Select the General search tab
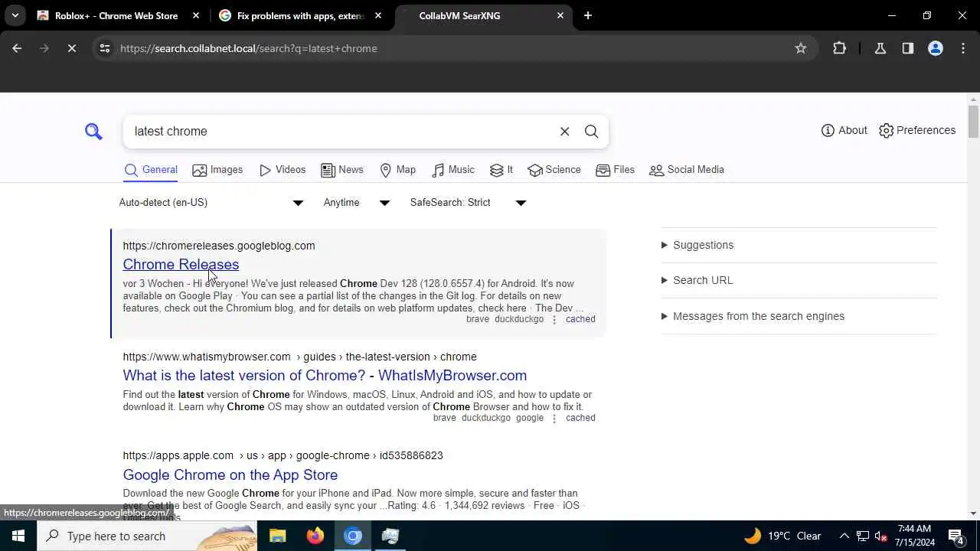Image resolution: width=980 pixels, height=551 pixels. (x=151, y=170)
